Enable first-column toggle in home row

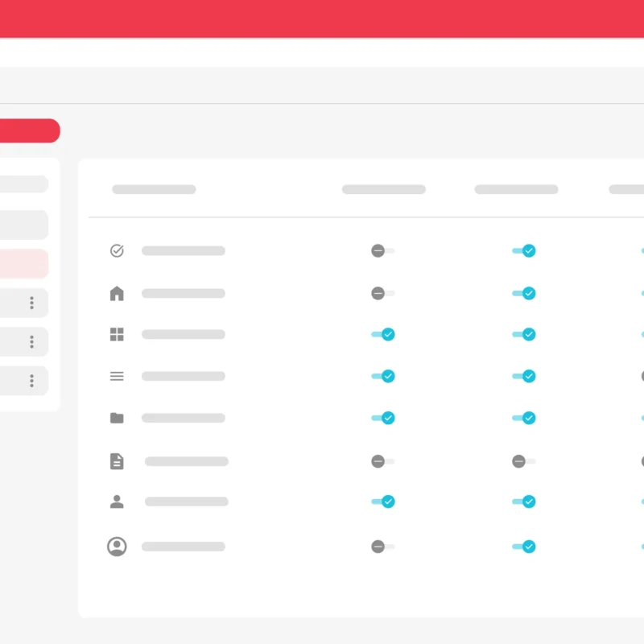pyautogui.click(x=383, y=293)
